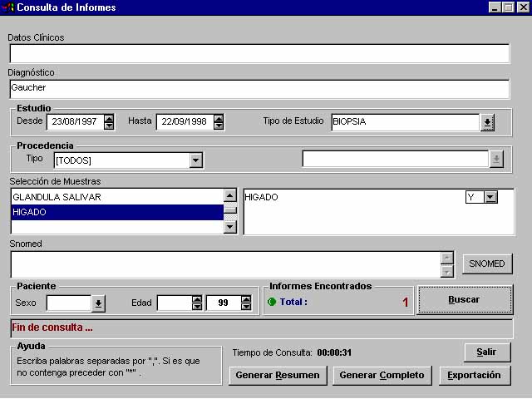
Task: Open the Exportación button
Action: 474,375
